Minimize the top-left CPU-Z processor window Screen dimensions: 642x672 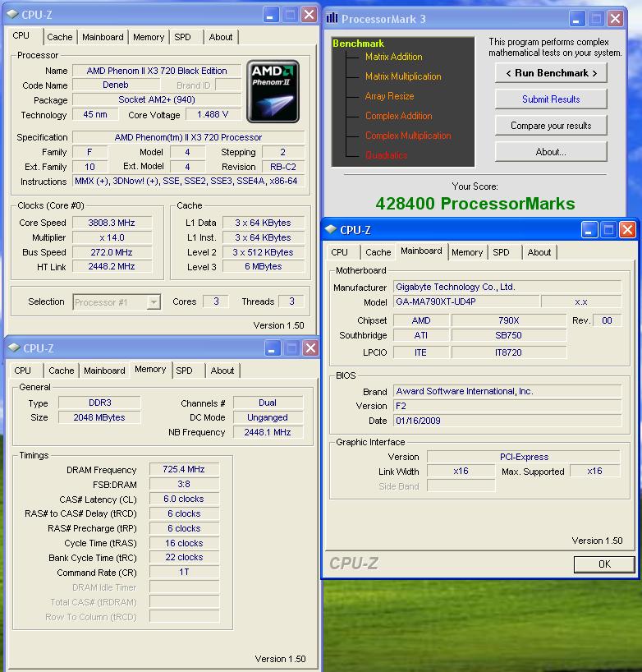click(x=270, y=15)
